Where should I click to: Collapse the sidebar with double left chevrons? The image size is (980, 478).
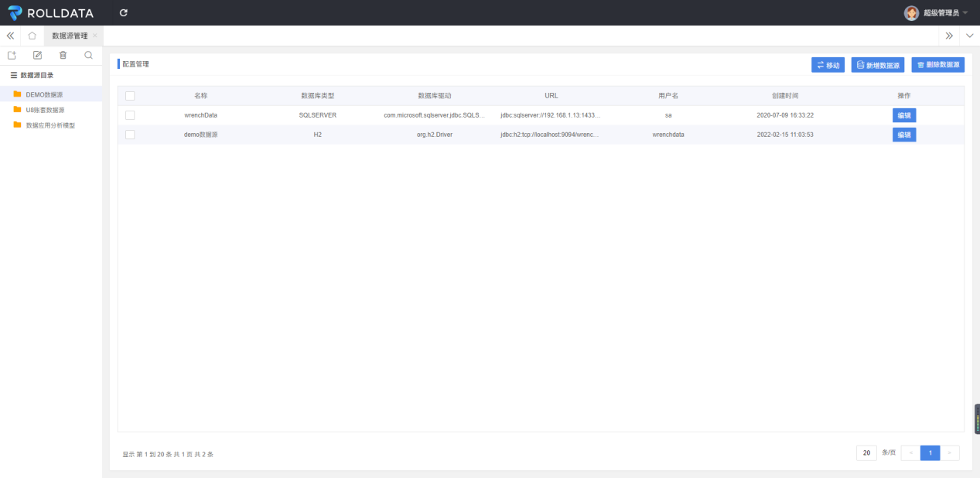(10, 36)
